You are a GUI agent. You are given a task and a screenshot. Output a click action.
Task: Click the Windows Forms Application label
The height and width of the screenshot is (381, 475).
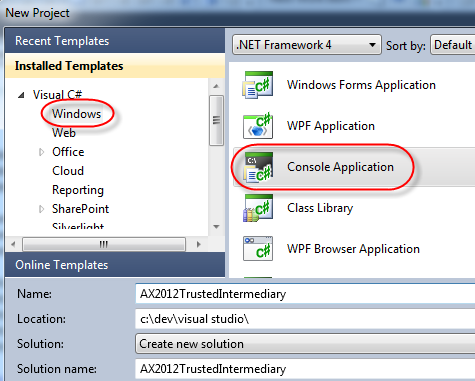coord(361,85)
